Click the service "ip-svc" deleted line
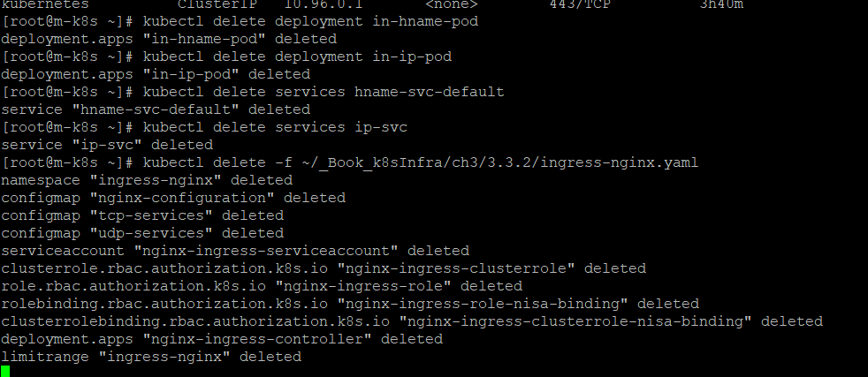The height and width of the screenshot is (377, 868). [x=107, y=145]
